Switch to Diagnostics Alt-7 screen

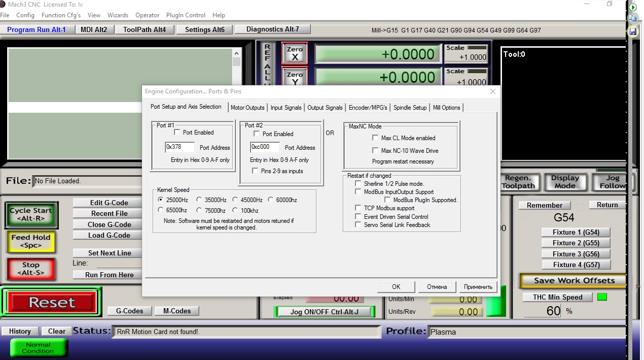(x=273, y=29)
